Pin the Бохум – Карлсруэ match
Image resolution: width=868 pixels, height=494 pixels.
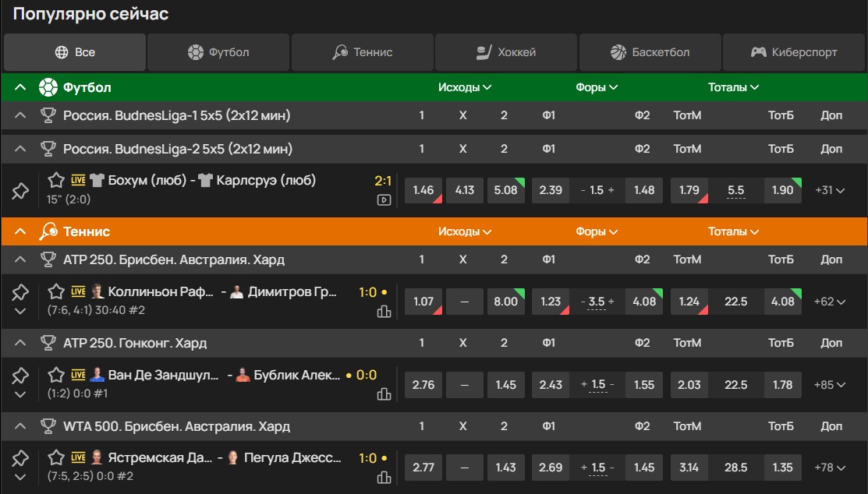coord(19,190)
